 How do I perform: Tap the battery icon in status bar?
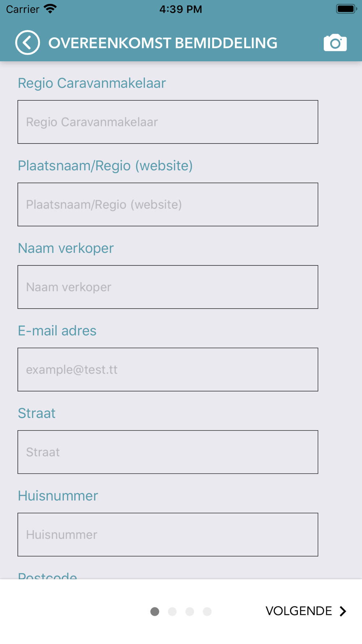(x=346, y=9)
